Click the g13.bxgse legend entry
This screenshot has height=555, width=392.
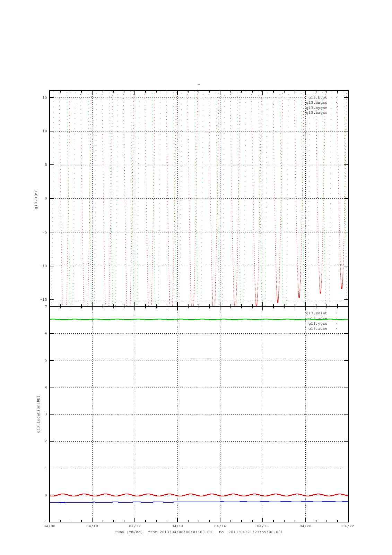point(316,103)
